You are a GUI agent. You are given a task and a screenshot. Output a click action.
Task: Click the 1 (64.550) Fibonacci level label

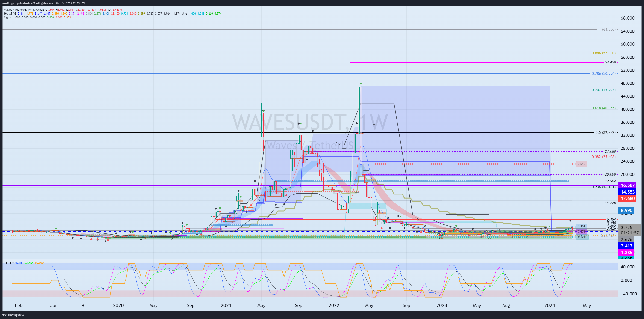607,30
